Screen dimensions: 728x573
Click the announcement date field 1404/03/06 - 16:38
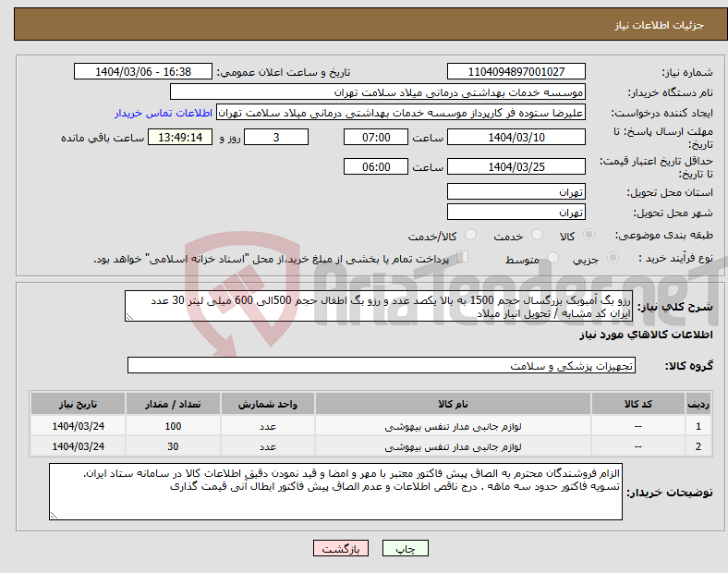(x=143, y=71)
